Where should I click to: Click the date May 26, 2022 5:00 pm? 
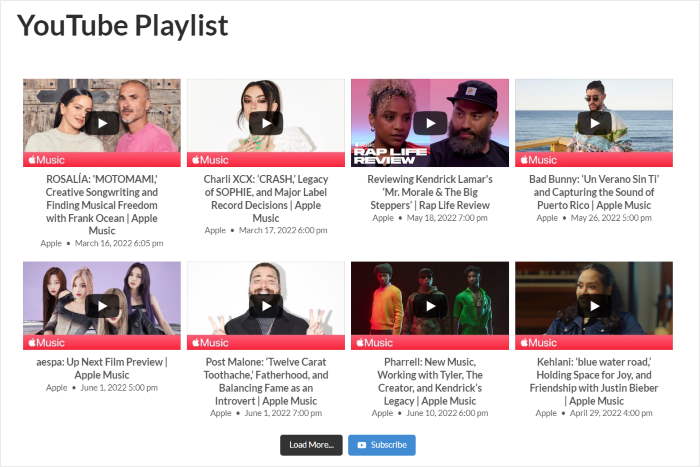pyautogui.click(x=611, y=218)
